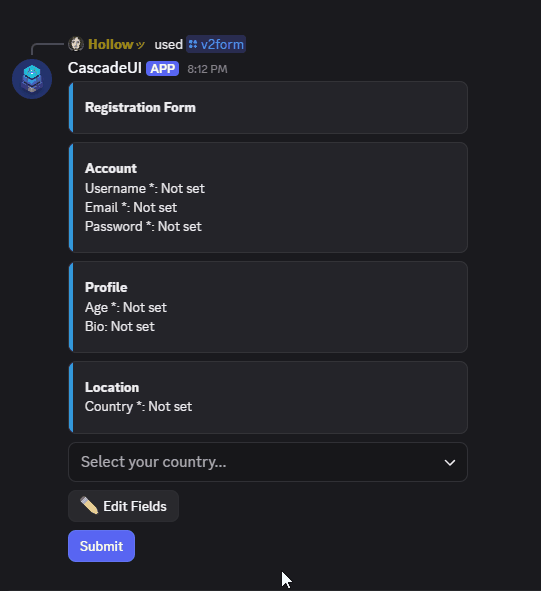The height and width of the screenshot is (591, 541).
Task: Click the pencil icon on Edit Fields
Action: coord(89,506)
